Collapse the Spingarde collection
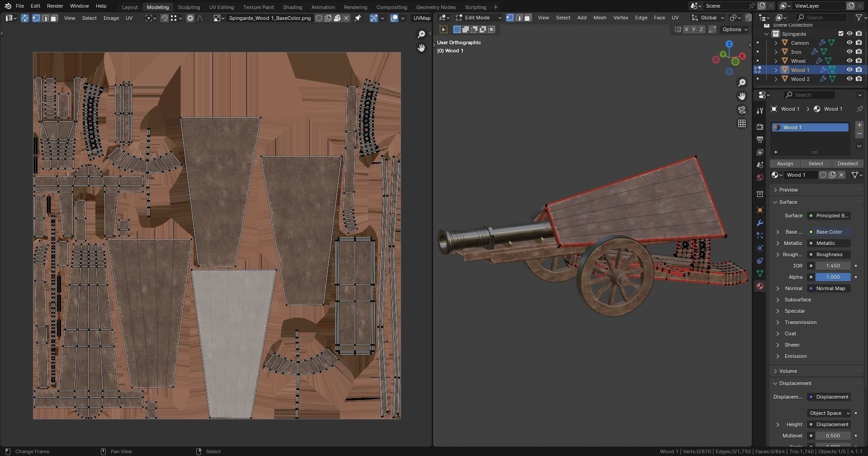The image size is (868, 456). (766, 34)
